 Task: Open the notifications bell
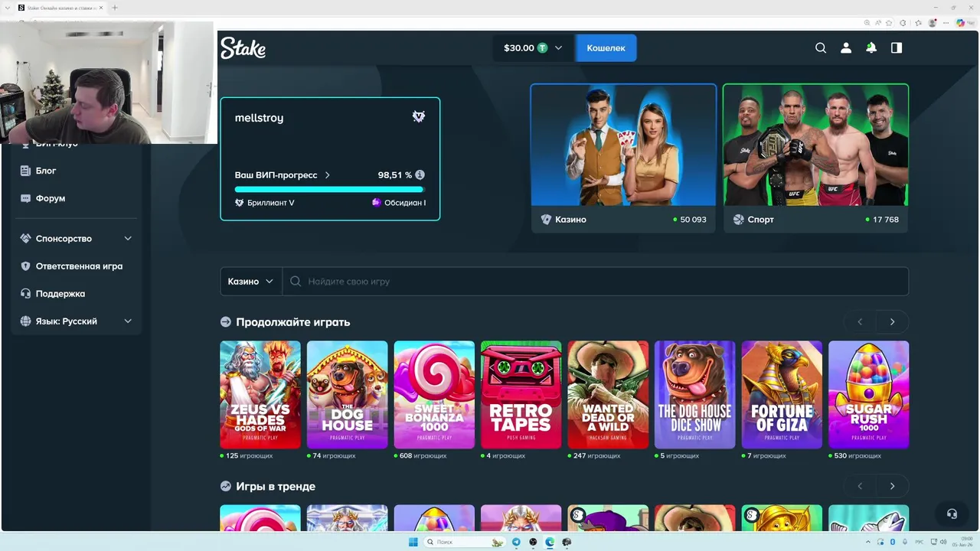pos(871,47)
